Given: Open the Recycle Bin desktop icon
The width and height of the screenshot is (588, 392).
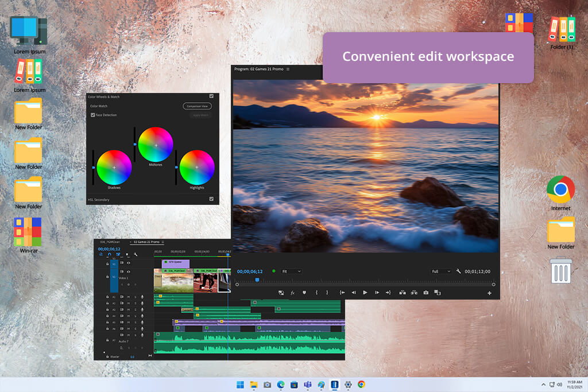Looking at the screenshot, I should [561, 270].
